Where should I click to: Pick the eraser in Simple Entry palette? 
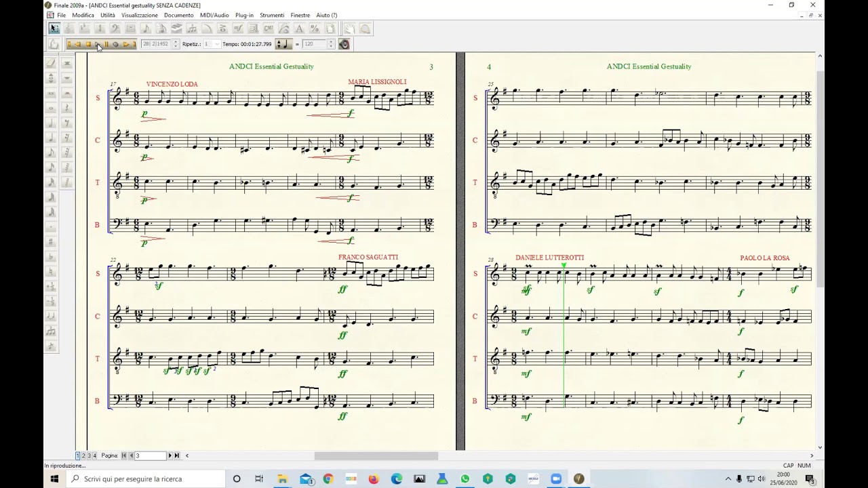pyautogui.click(x=51, y=63)
